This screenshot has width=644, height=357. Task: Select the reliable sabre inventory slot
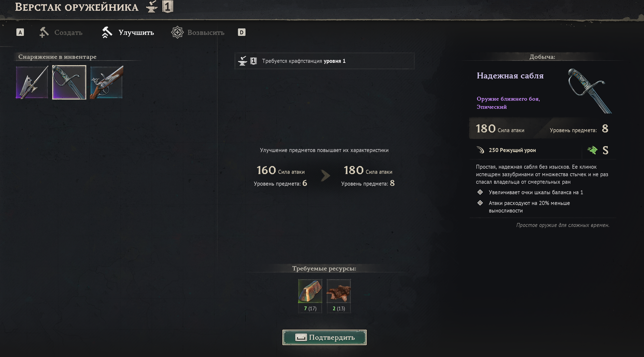(x=69, y=82)
